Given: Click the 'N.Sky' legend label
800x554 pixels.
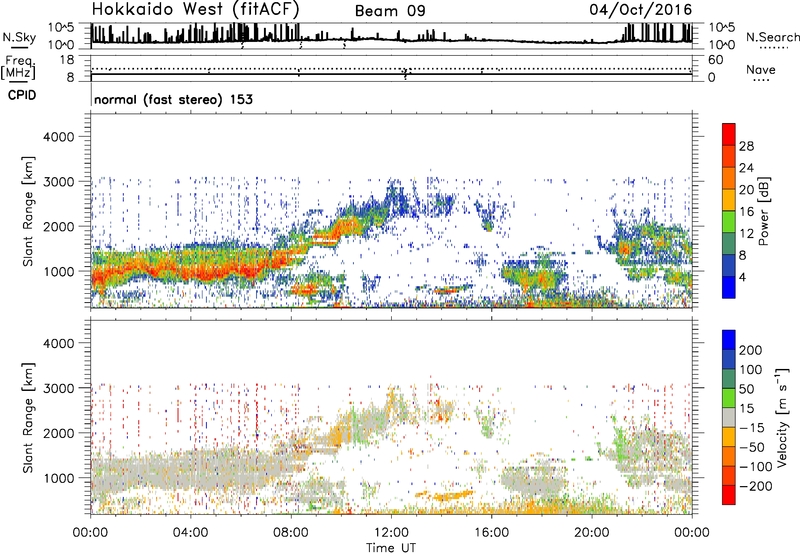Looking at the screenshot, I should (19, 37).
